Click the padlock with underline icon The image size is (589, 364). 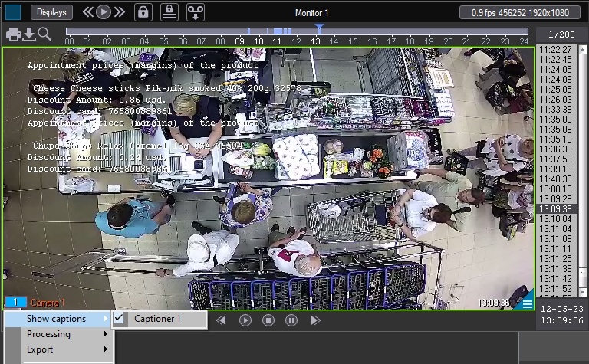click(169, 12)
